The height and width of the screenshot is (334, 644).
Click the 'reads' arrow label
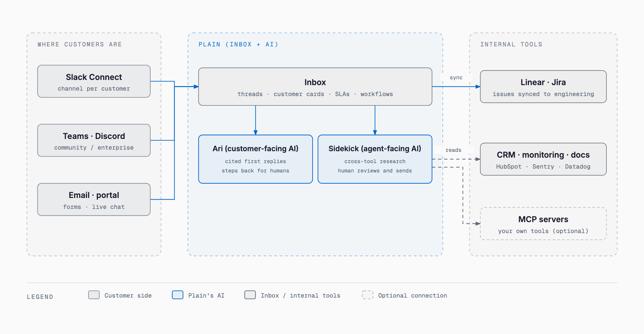coord(453,150)
